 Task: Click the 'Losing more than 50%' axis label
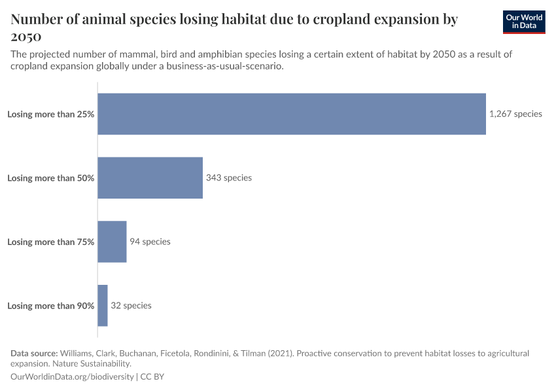pyautogui.click(x=51, y=178)
